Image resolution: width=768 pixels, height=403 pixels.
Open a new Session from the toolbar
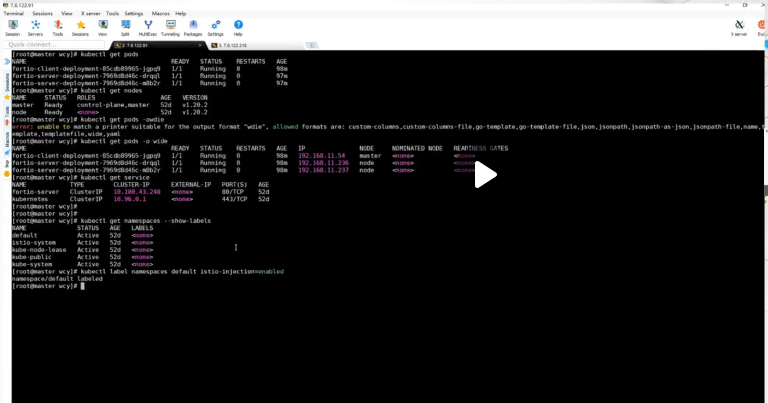[x=13, y=28]
